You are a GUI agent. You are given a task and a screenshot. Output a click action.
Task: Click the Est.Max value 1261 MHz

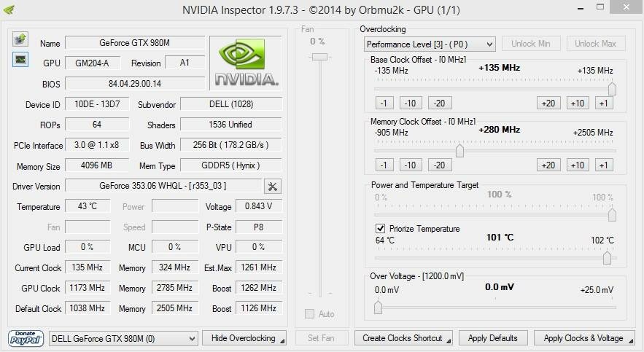(x=259, y=267)
